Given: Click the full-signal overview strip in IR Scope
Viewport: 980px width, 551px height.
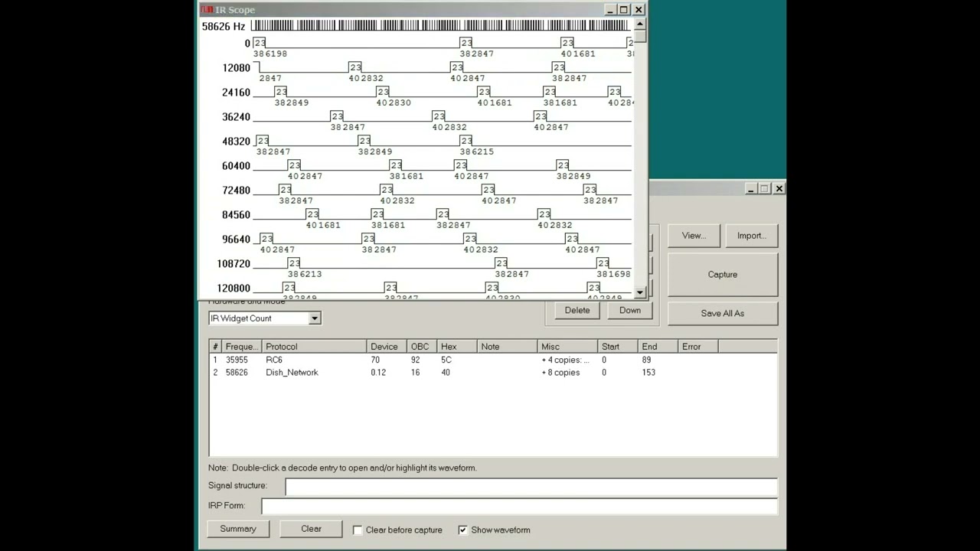Looking at the screenshot, I should click(440, 25).
